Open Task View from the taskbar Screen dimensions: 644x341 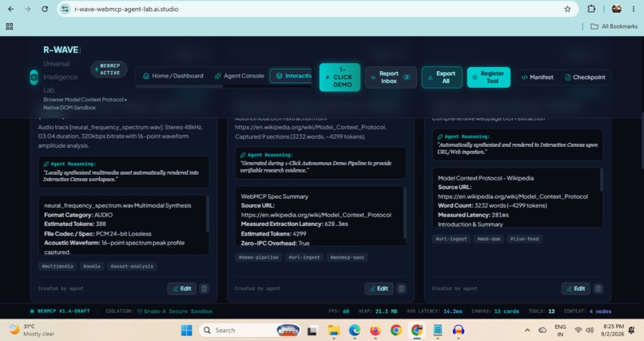(312, 330)
